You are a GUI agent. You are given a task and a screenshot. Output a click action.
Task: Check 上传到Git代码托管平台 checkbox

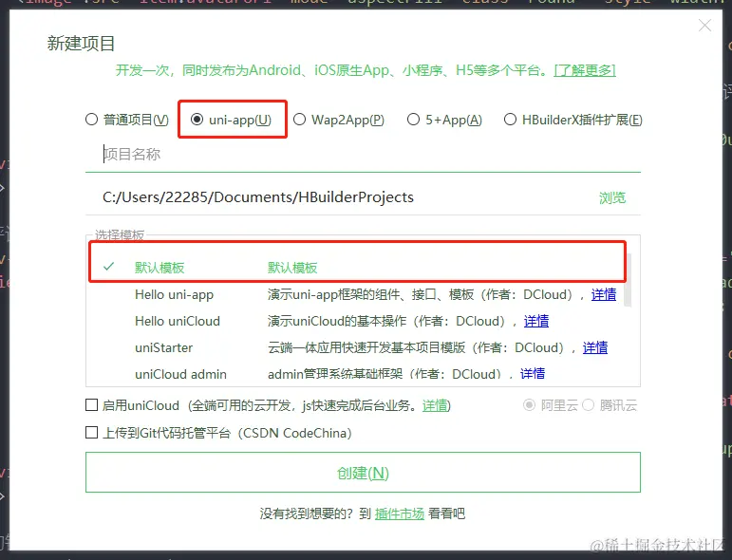click(x=91, y=433)
